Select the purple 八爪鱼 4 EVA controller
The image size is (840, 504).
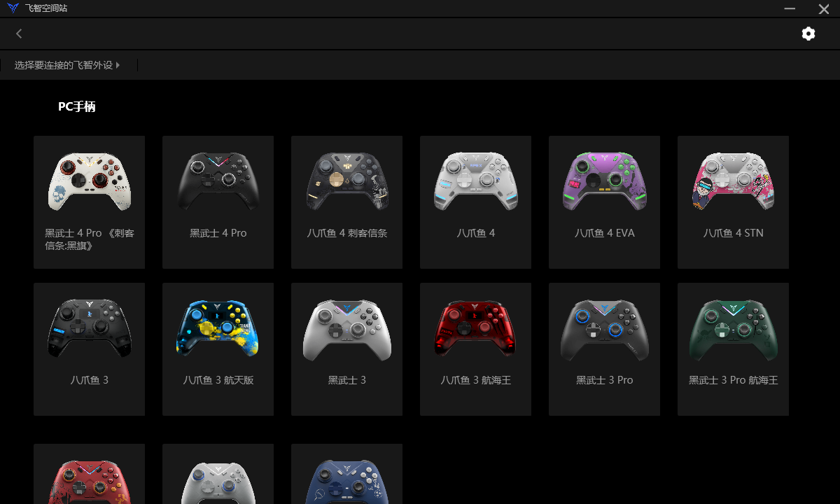coord(604,202)
